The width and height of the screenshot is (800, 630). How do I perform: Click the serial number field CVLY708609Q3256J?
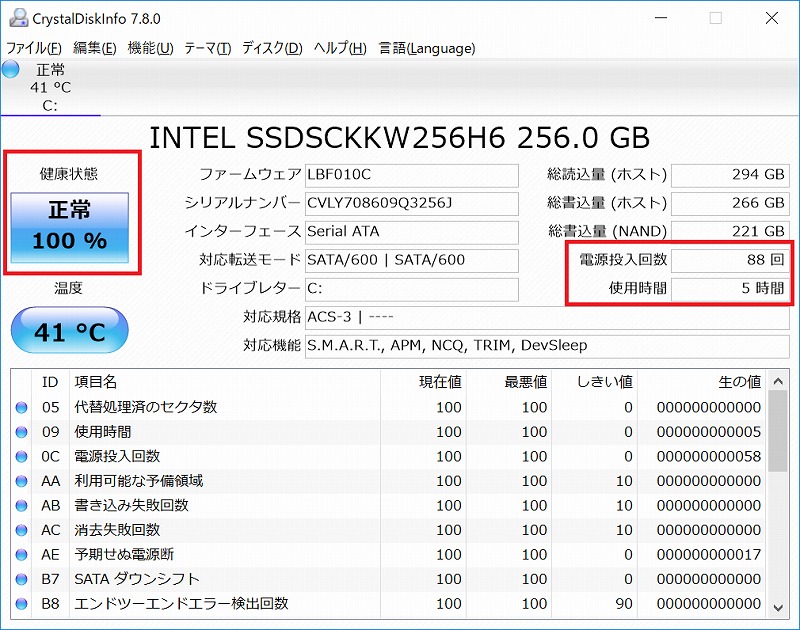pyautogui.click(x=412, y=204)
